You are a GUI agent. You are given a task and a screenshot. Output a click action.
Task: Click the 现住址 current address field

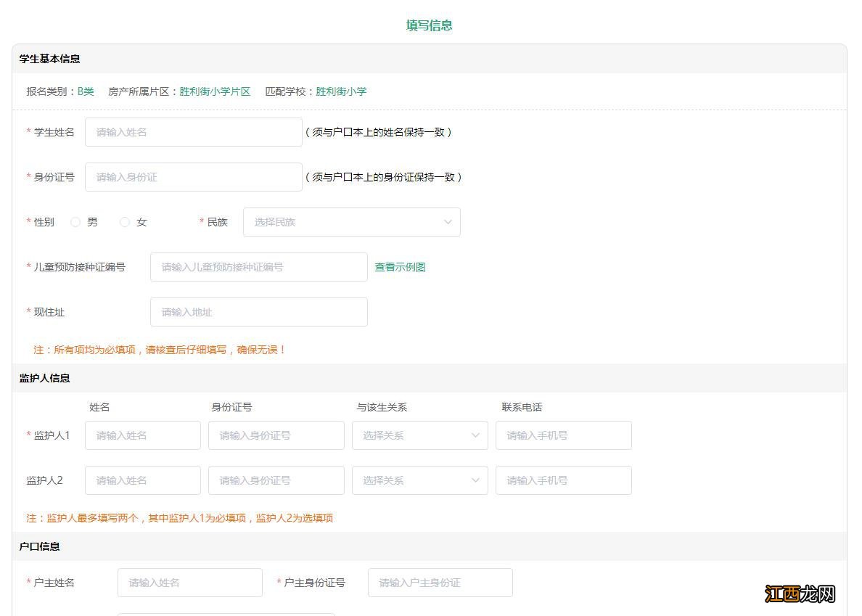(258, 312)
